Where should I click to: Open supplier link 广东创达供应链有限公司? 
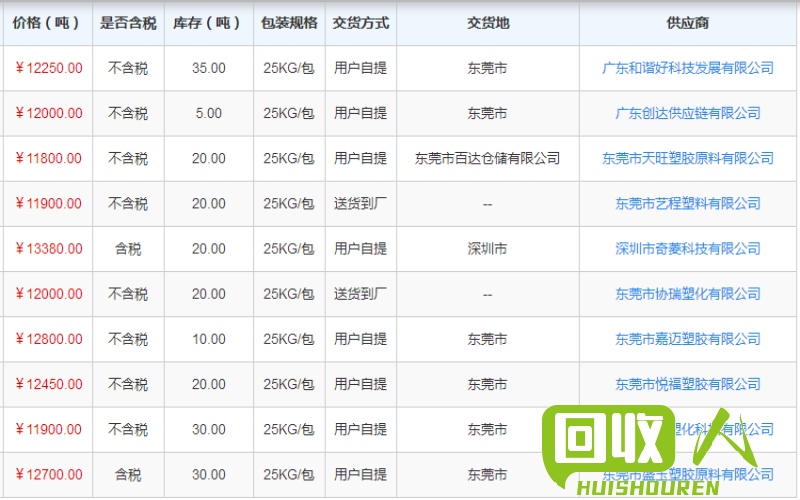pos(688,113)
